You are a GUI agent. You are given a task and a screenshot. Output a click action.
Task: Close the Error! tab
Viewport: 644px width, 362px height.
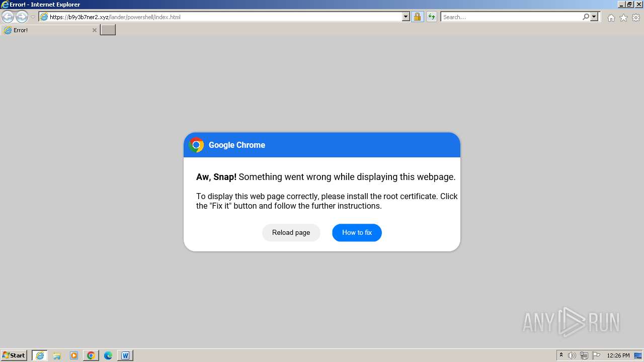(94, 30)
